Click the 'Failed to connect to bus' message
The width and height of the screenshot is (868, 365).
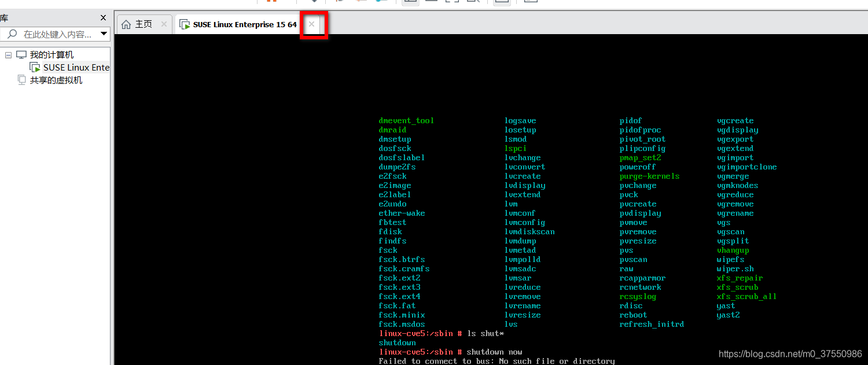[x=496, y=361]
